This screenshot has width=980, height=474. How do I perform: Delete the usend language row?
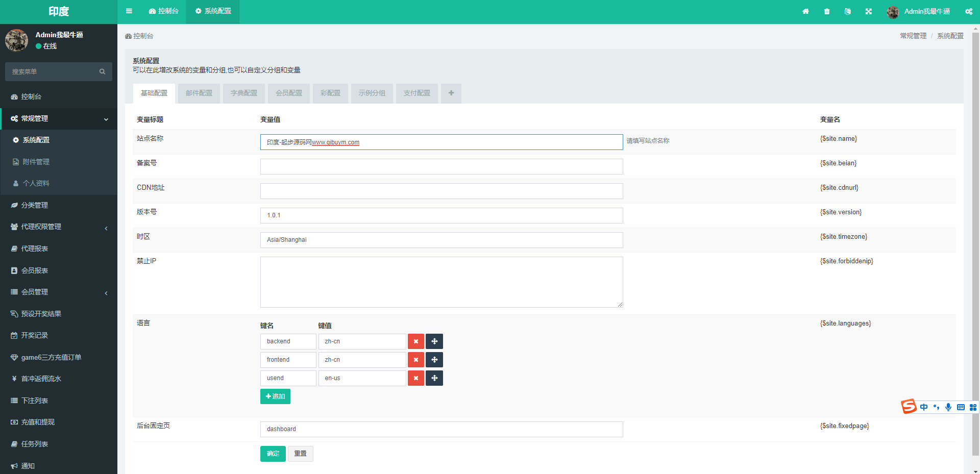click(415, 378)
